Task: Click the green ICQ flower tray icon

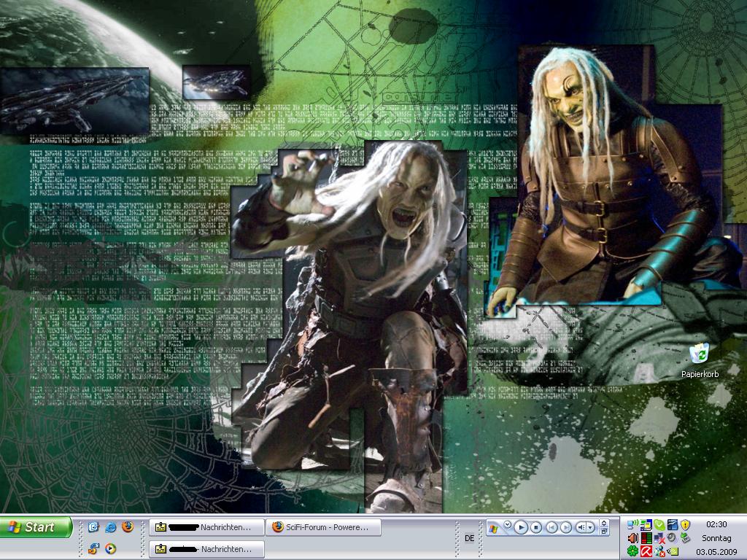Action: (x=632, y=551)
